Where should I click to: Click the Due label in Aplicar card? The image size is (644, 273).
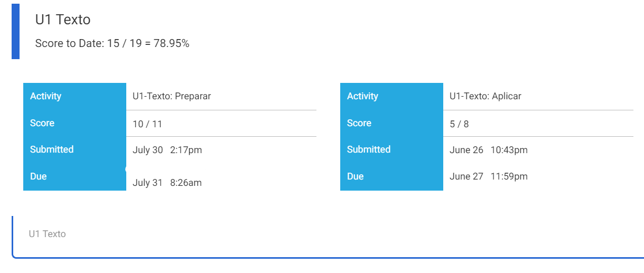pos(356,176)
